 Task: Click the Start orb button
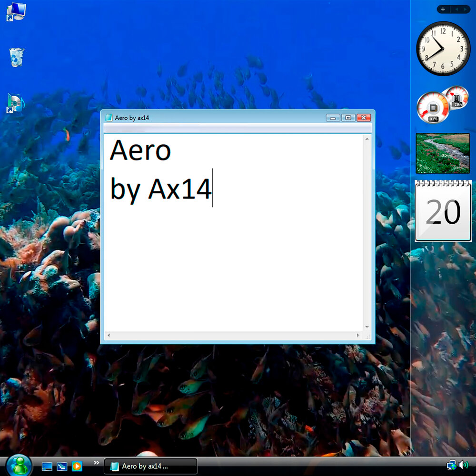pos(19,465)
